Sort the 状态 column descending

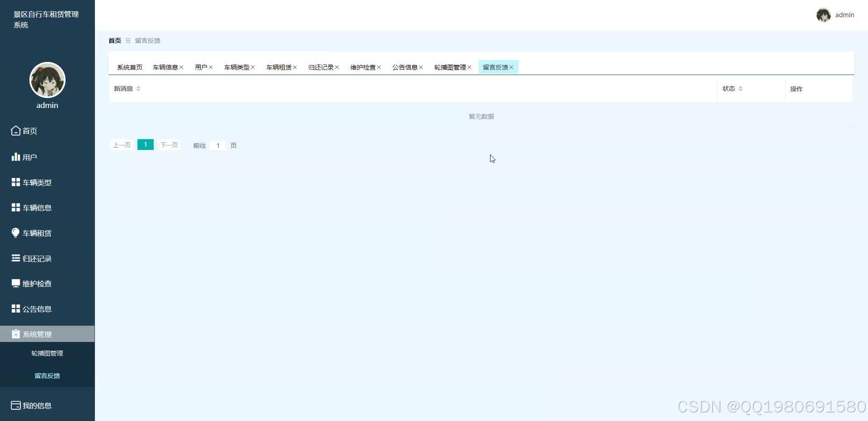[x=741, y=91]
